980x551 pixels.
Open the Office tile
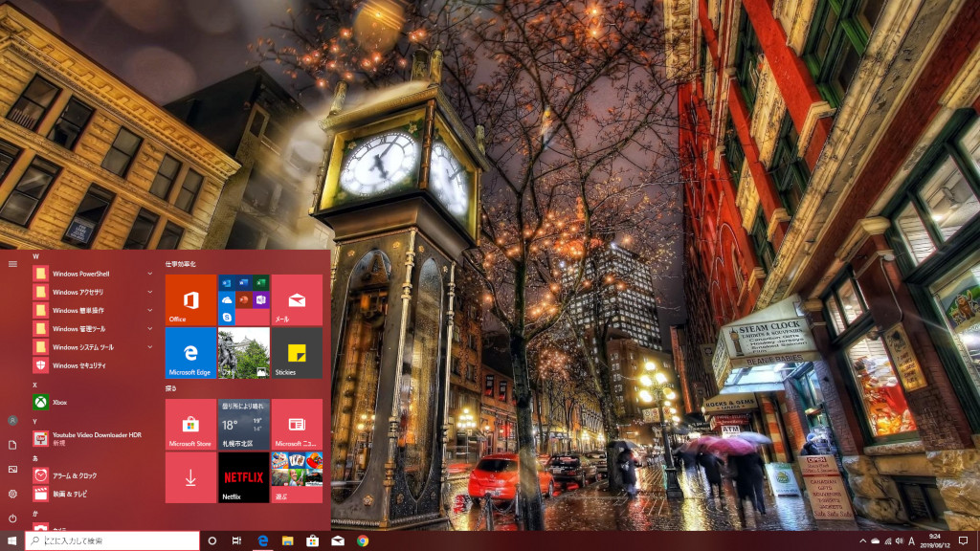pyautogui.click(x=190, y=299)
